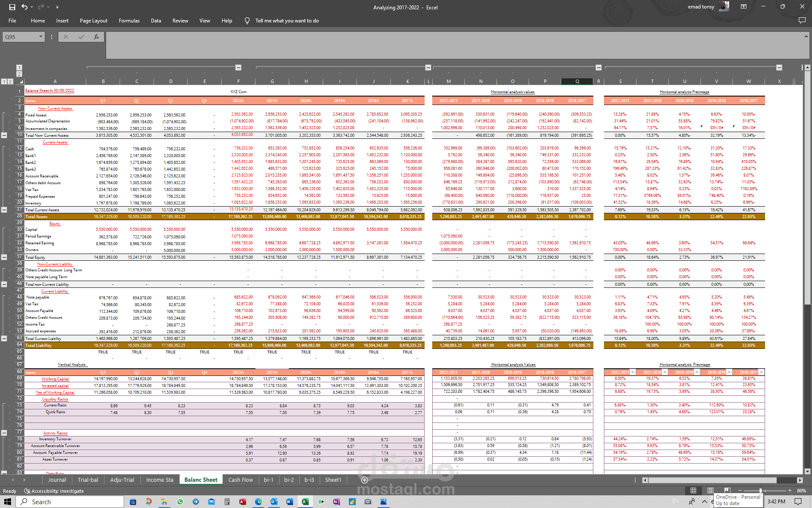Click the New sheet plus icon

click(x=365, y=480)
